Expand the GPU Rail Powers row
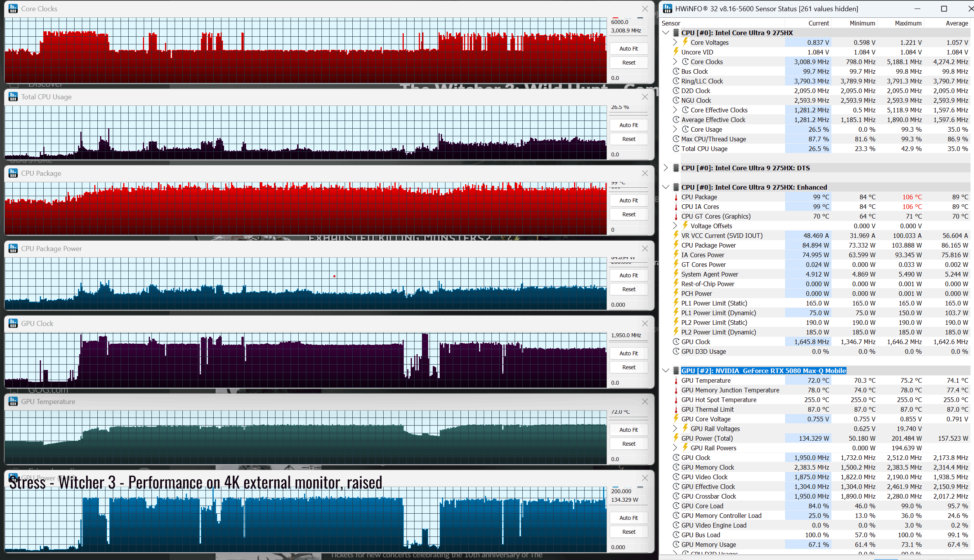 [x=675, y=448]
